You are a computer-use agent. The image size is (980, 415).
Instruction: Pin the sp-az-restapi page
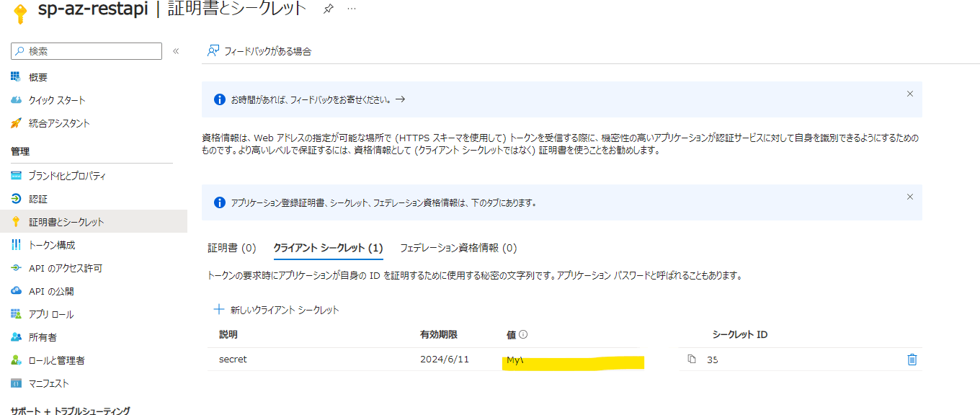(x=329, y=9)
